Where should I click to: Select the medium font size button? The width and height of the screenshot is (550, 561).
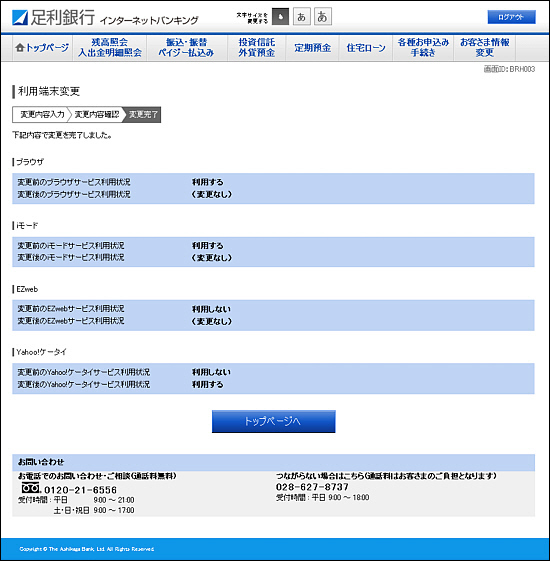coord(302,17)
